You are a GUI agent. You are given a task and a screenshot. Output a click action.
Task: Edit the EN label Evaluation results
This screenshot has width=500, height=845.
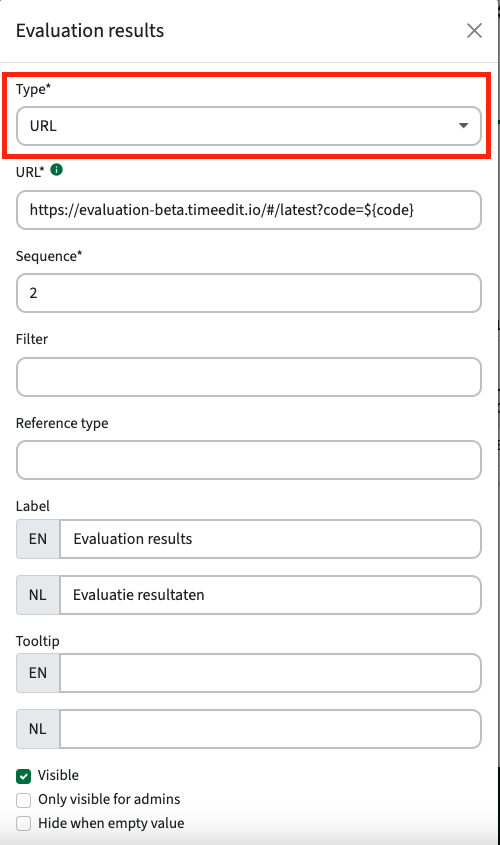270,539
